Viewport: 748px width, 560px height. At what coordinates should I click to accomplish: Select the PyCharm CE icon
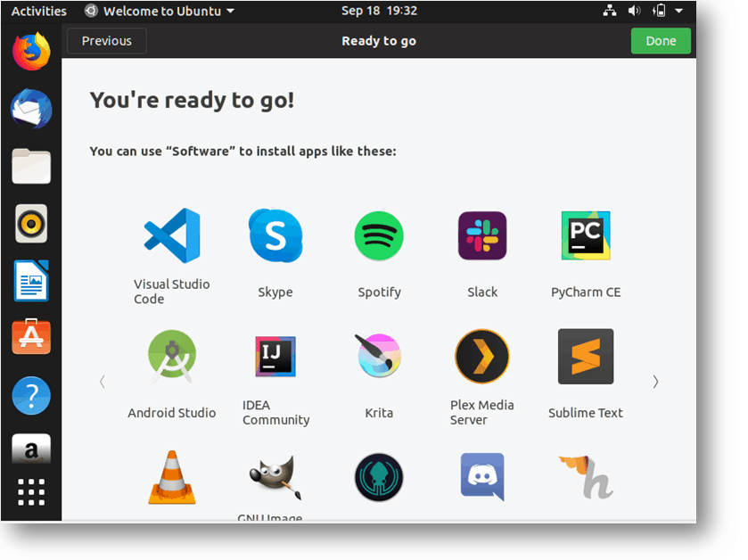pos(586,235)
